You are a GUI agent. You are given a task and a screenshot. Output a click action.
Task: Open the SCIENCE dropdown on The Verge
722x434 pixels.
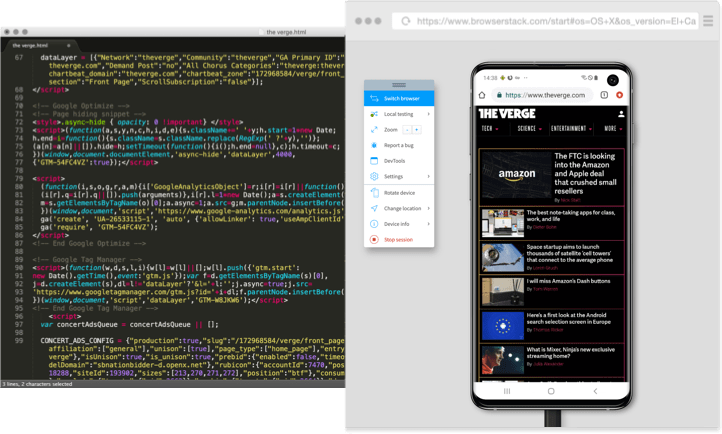pyautogui.click(x=530, y=129)
